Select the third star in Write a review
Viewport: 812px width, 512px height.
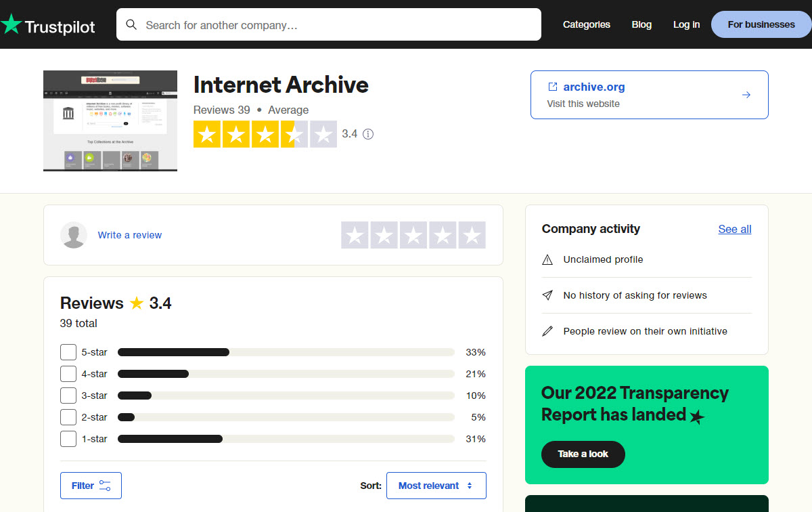(413, 235)
